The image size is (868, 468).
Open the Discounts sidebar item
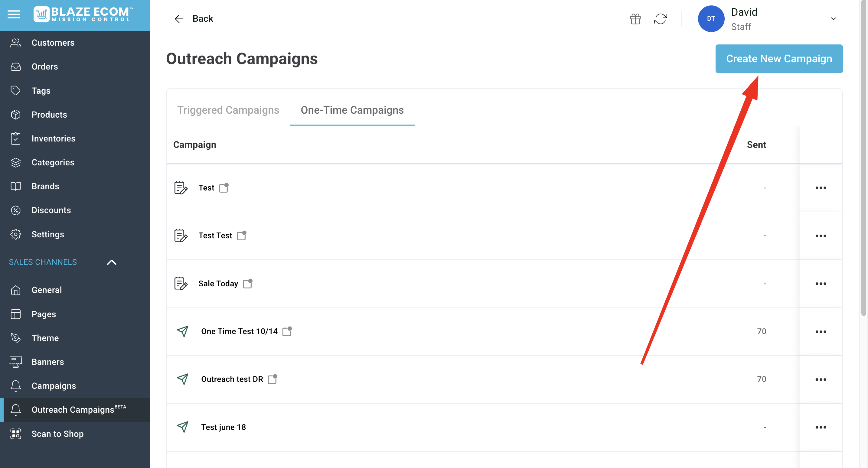coord(51,210)
